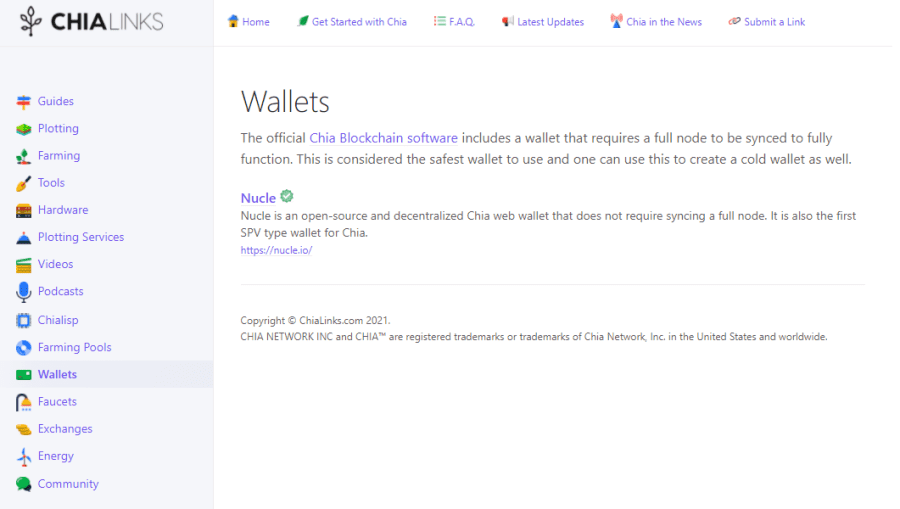Viewport: 900px width, 509px height.
Task: Click the ChiaLinks plant logo icon
Action: point(30,22)
